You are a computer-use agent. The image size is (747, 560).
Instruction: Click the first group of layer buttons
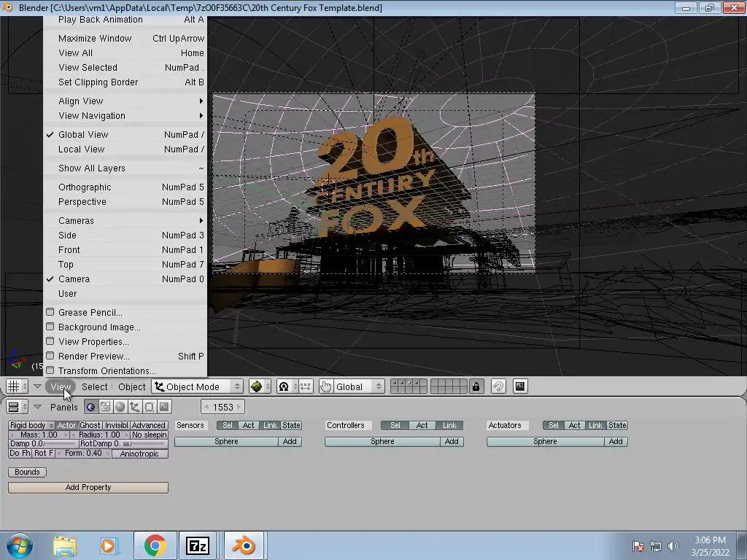pyautogui.click(x=409, y=386)
